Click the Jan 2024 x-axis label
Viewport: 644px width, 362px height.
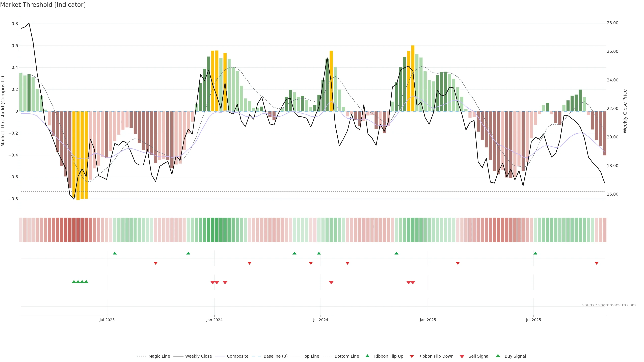click(214, 320)
